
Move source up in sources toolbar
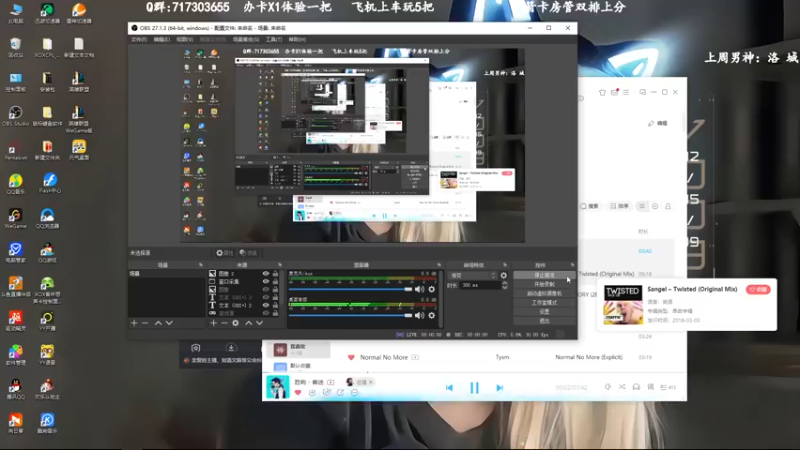248,323
